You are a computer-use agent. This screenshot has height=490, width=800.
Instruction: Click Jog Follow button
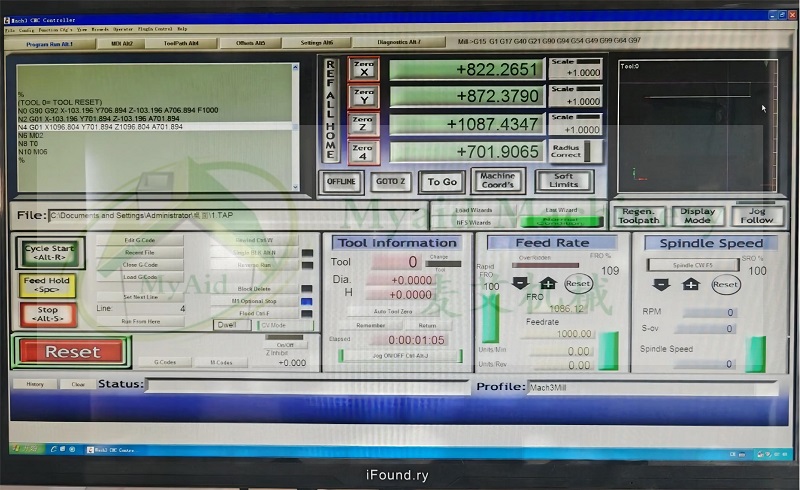(x=757, y=215)
